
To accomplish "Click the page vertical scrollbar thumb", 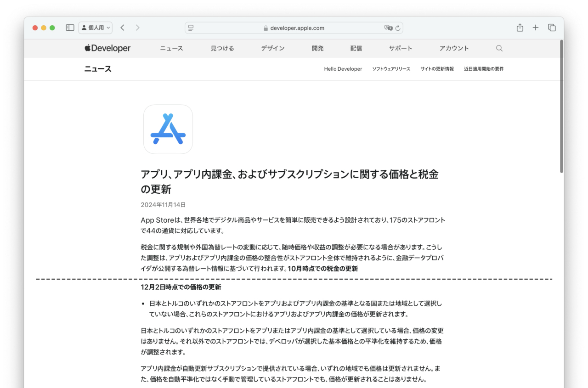I will pyautogui.click(x=561, y=107).
